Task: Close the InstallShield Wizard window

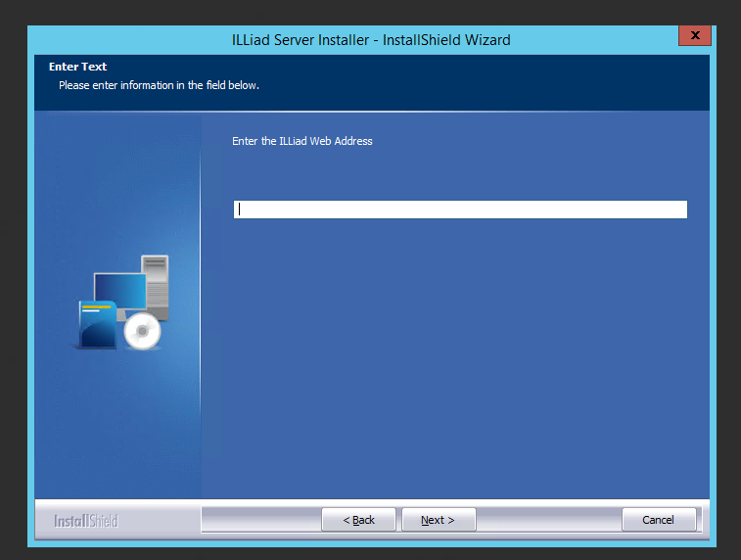Action: (694, 36)
